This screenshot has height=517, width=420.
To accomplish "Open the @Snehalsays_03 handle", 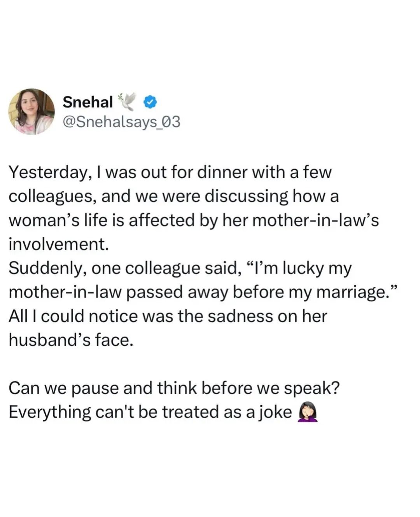I will coord(121,122).
